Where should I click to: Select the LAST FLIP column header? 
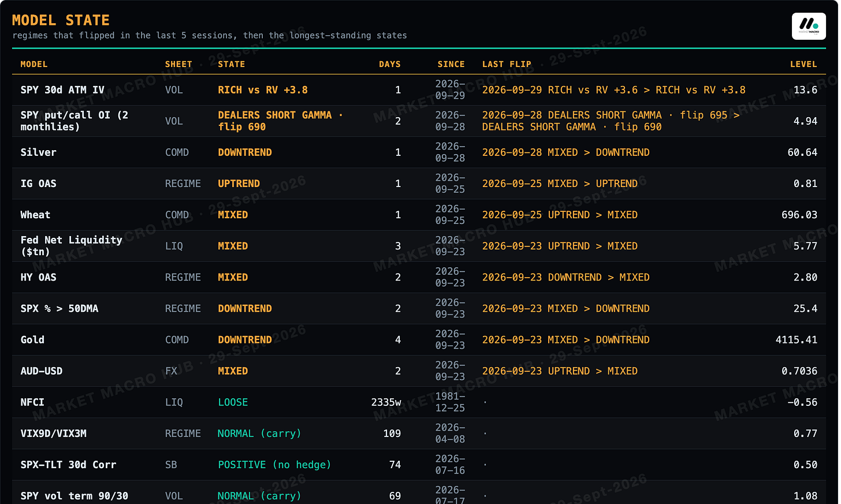pos(507,64)
